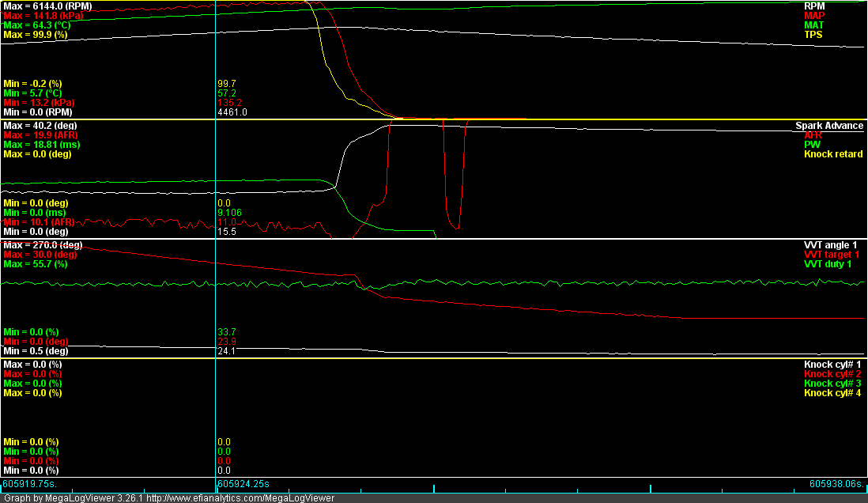Image resolution: width=868 pixels, height=503 pixels.
Task: Click the Max = 19.9 (AFR) readout
Action: click(x=42, y=135)
